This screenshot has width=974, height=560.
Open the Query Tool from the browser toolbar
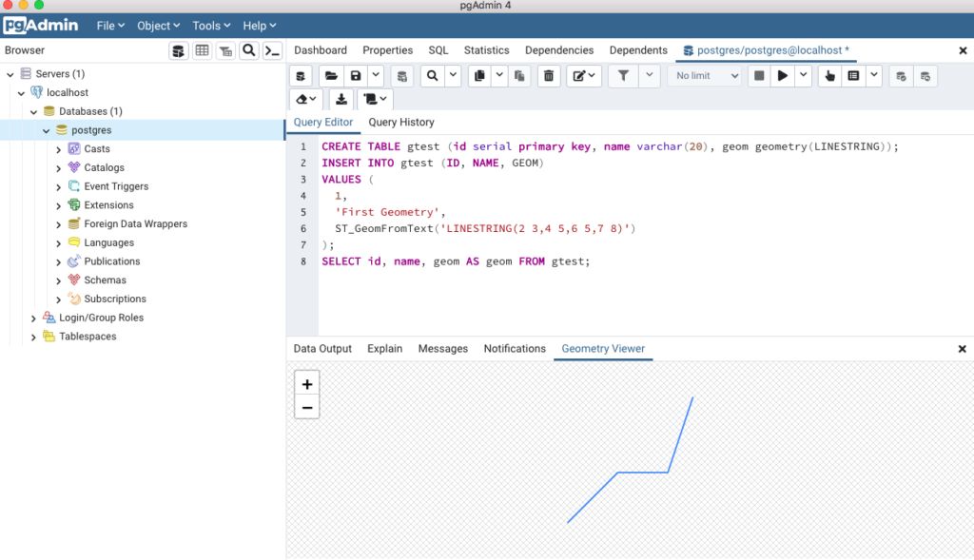tap(179, 50)
